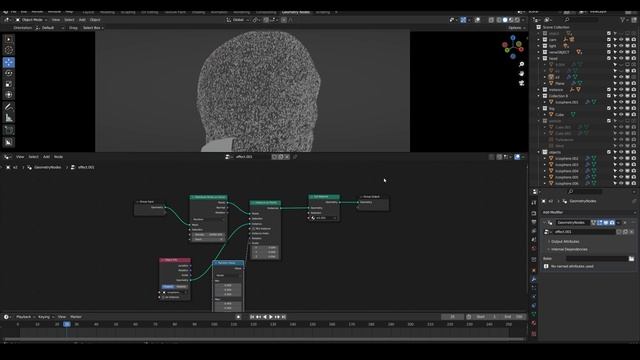Click the navigation gizmo in viewport
Viewport: 640px width, 360px height.
513,47
